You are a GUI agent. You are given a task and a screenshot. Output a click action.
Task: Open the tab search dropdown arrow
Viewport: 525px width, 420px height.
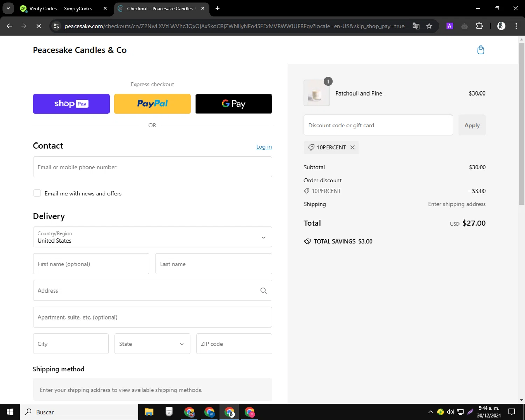point(8,8)
